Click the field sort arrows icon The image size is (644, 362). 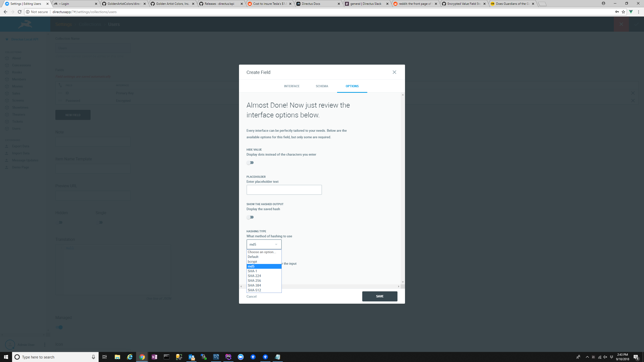click(x=60, y=85)
